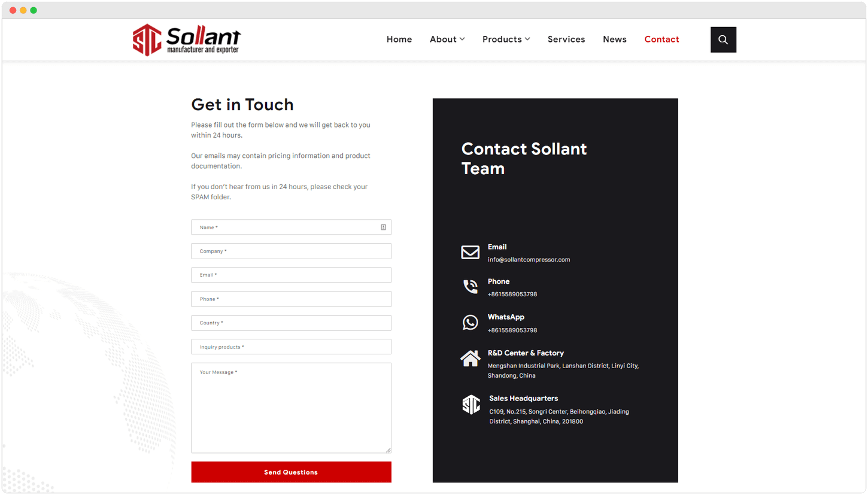Image resolution: width=868 pixels, height=495 pixels.
Task: Select the Contact menu item
Action: click(661, 40)
